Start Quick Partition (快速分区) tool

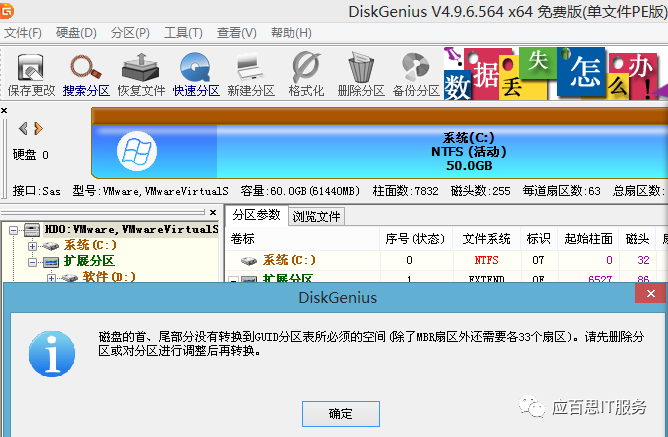[196, 75]
